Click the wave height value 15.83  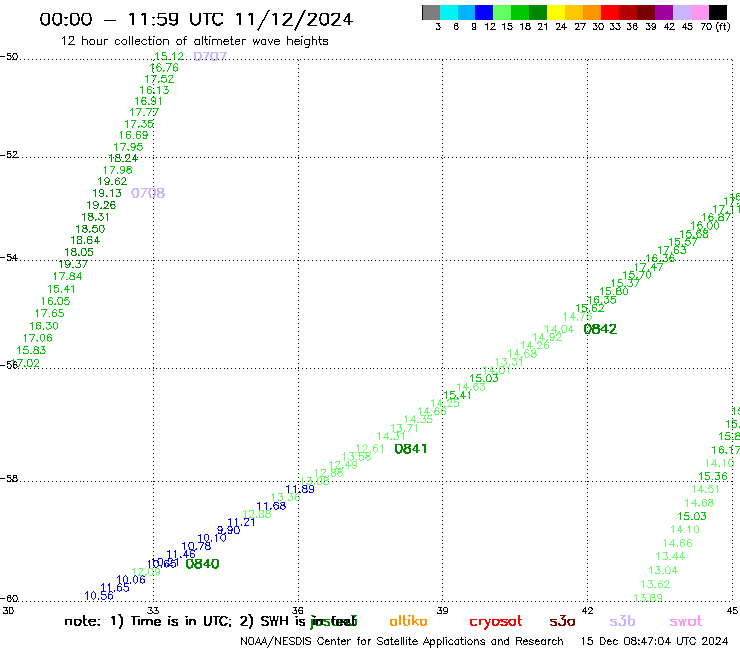(x=31, y=350)
